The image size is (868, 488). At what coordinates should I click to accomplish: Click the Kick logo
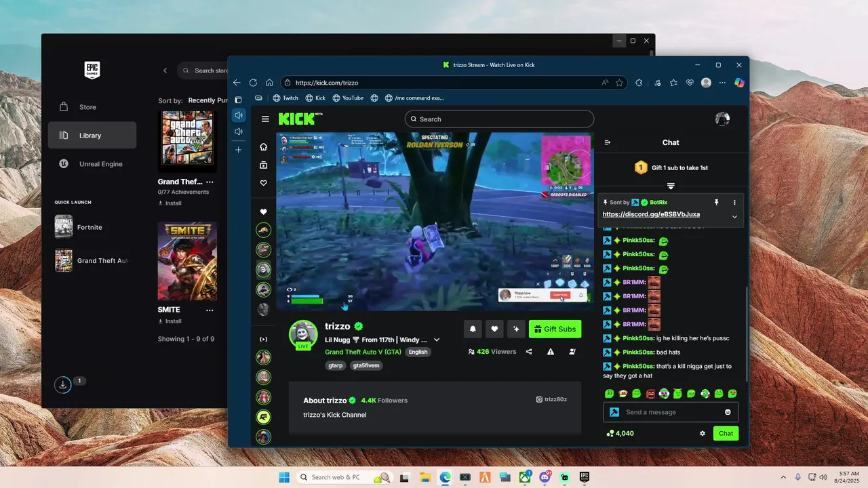pyautogui.click(x=300, y=119)
